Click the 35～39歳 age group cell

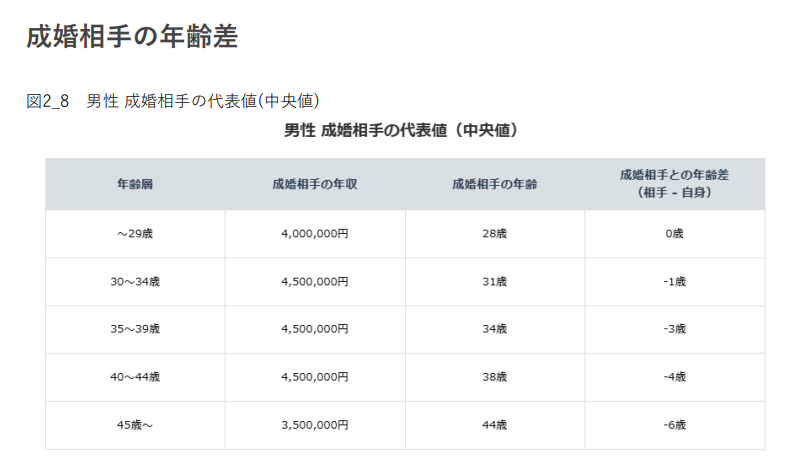(x=135, y=329)
